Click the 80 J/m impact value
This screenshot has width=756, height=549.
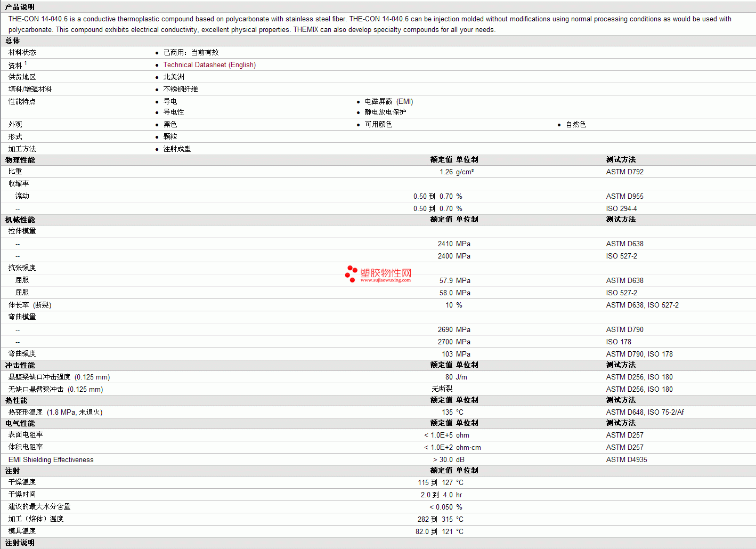[456, 377]
